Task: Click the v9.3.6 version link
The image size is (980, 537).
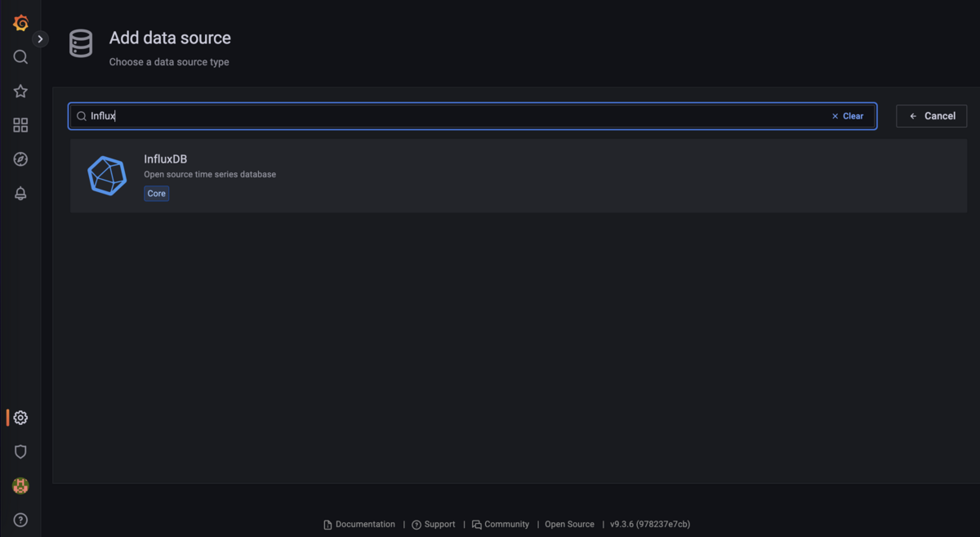Action: (650, 525)
